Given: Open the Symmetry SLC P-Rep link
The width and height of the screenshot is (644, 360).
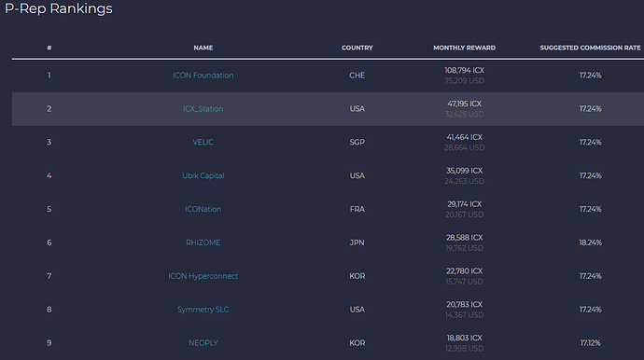Looking at the screenshot, I should click(x=203, y=310).
